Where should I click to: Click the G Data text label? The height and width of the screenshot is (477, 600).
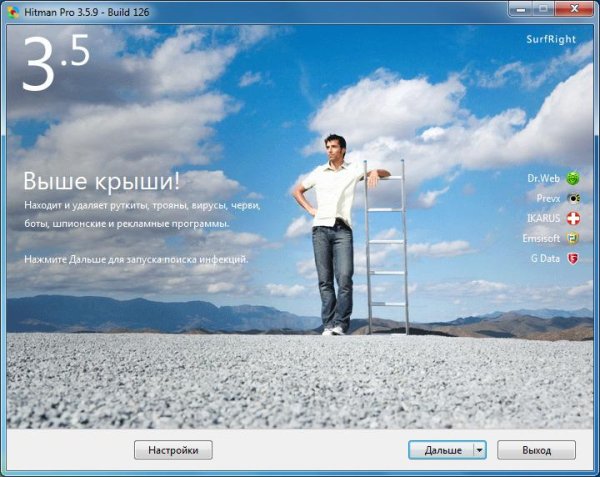(545, 259)
